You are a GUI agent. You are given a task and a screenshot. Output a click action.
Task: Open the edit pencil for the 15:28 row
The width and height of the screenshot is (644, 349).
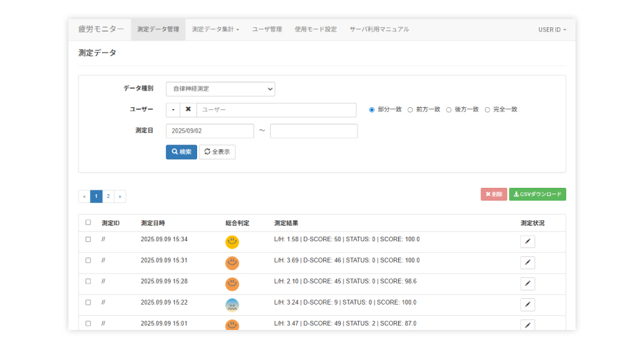click(527, 284)
